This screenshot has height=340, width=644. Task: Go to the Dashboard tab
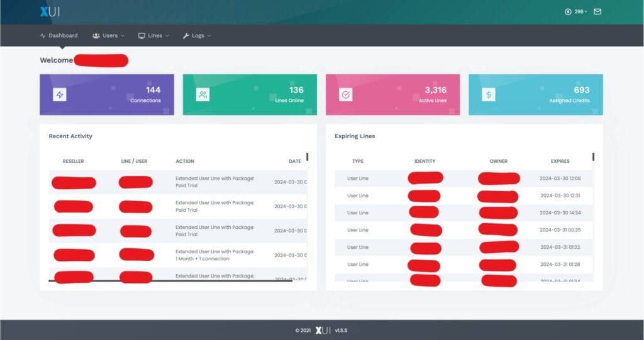[x=58, y=36]
